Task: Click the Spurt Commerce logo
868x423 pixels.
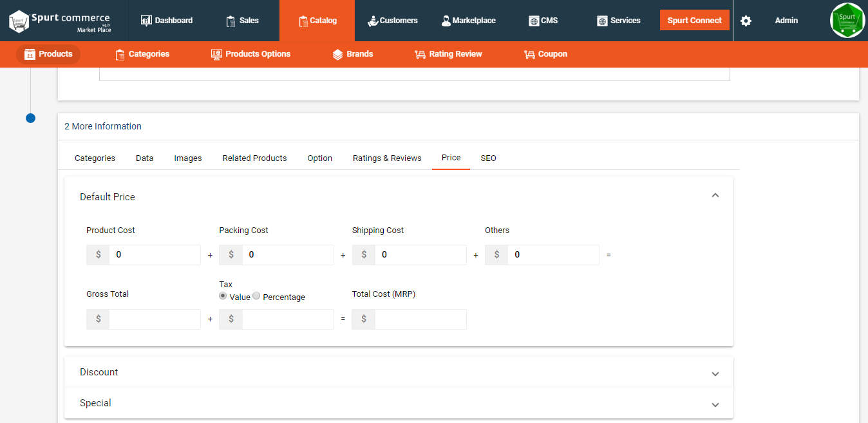Action: [x=60, y=21]
